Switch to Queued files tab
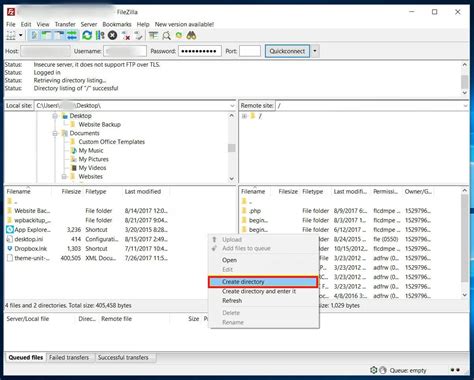474x380 pixels. point(26,357)
